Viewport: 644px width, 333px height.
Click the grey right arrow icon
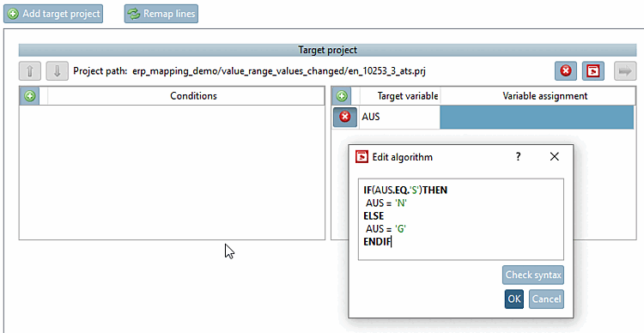(x=625, y=71)
